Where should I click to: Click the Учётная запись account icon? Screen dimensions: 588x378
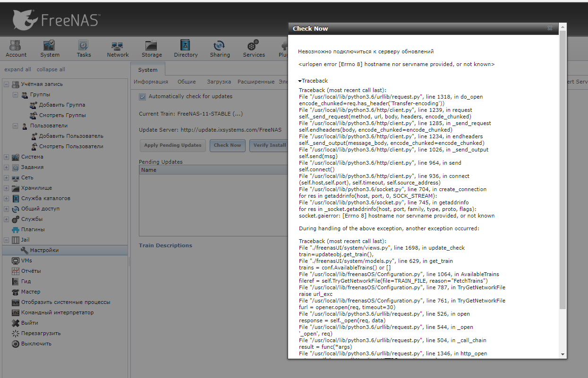pyautogui.click(x=16, y=84)
